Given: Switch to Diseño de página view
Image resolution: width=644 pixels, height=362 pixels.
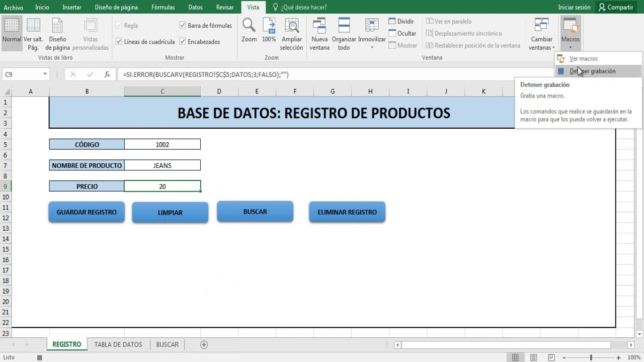Looking at the screenshot, I should 57,33.
